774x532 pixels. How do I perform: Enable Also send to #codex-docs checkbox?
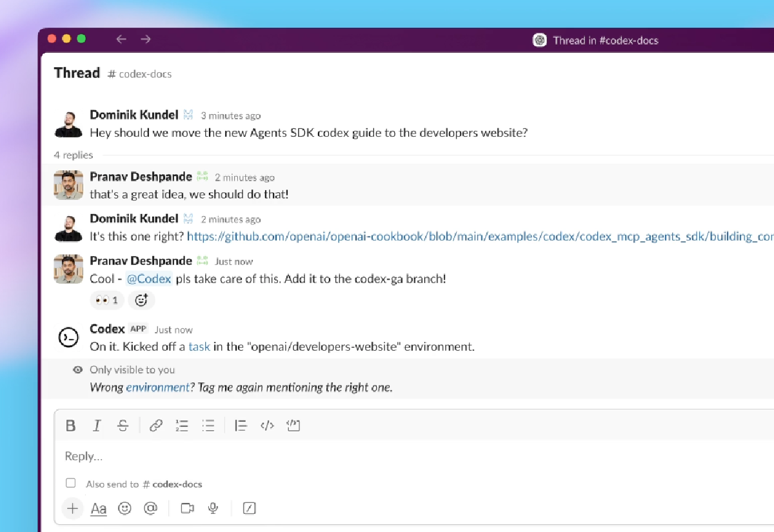(71, 483)
